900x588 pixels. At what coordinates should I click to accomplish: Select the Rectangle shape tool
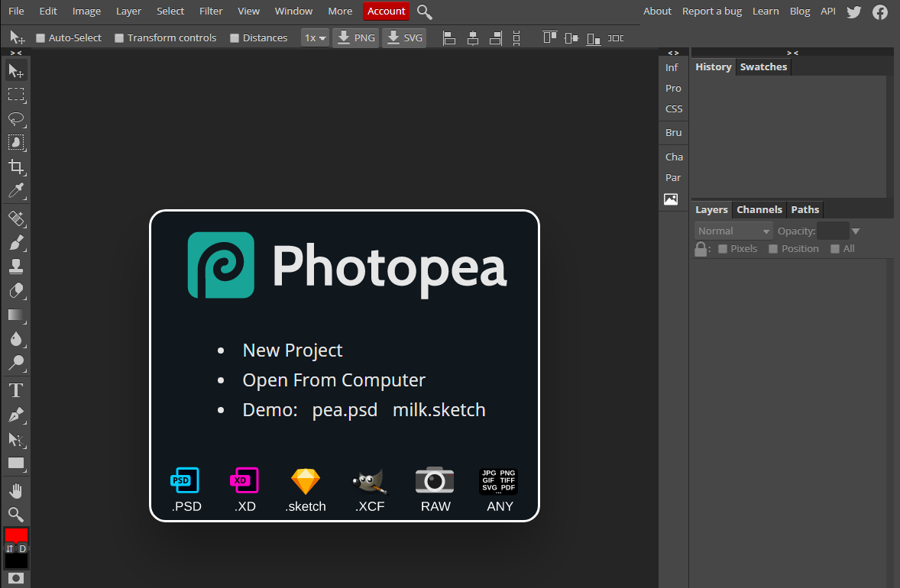16,464
